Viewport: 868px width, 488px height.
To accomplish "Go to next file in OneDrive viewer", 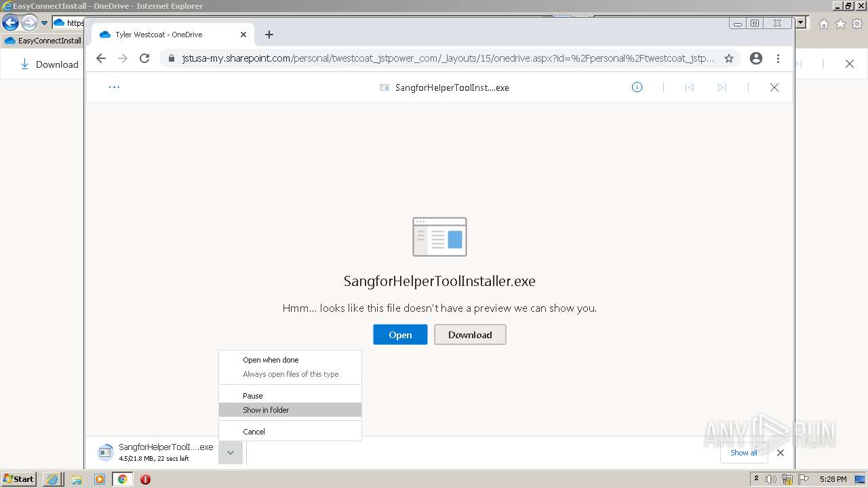I will pyautogui.click(x=722, y=87).
